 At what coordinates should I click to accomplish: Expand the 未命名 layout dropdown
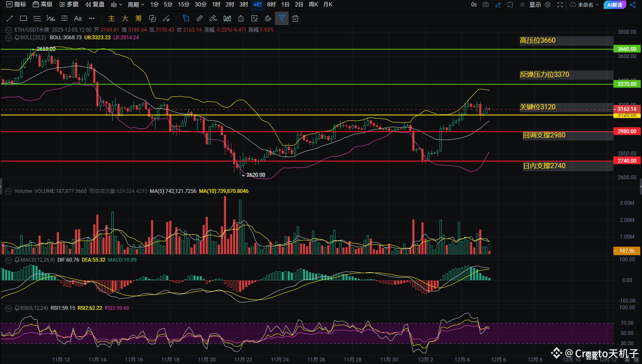[x=585, y=5]
